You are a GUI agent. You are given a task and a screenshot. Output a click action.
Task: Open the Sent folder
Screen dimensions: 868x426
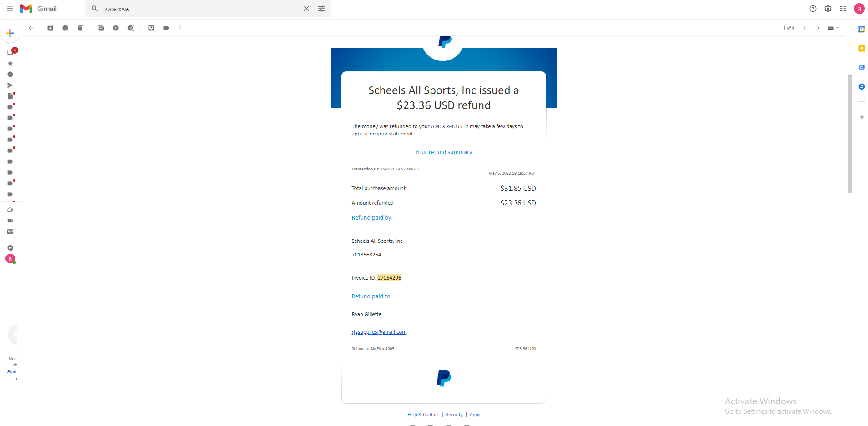[10, 85]
